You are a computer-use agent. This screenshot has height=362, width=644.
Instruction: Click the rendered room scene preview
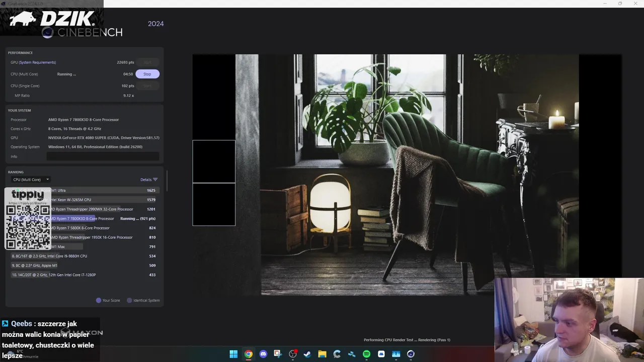point(407,174)
